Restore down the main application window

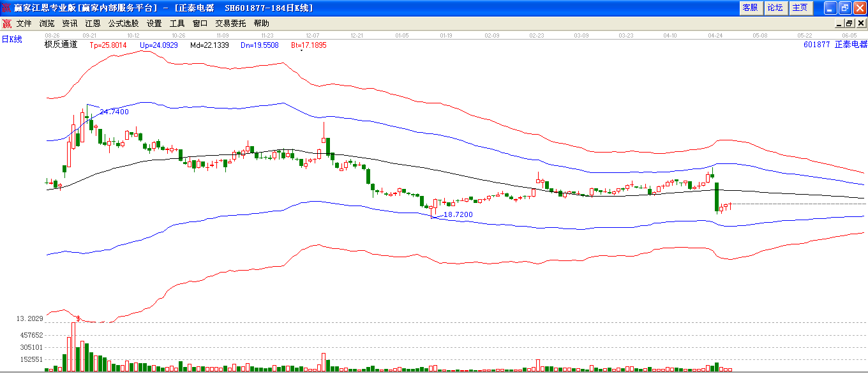(x=845, y=8)
